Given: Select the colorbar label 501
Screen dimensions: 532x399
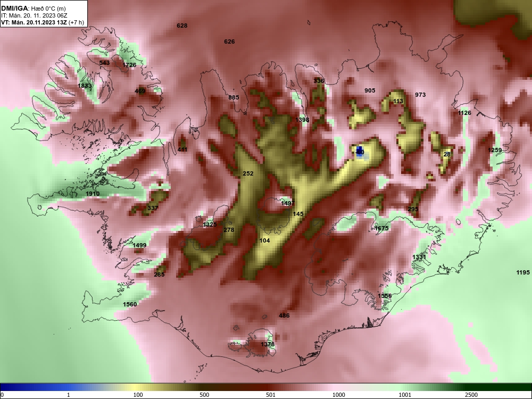Looking at the screenshot, I should coord(271,395).
